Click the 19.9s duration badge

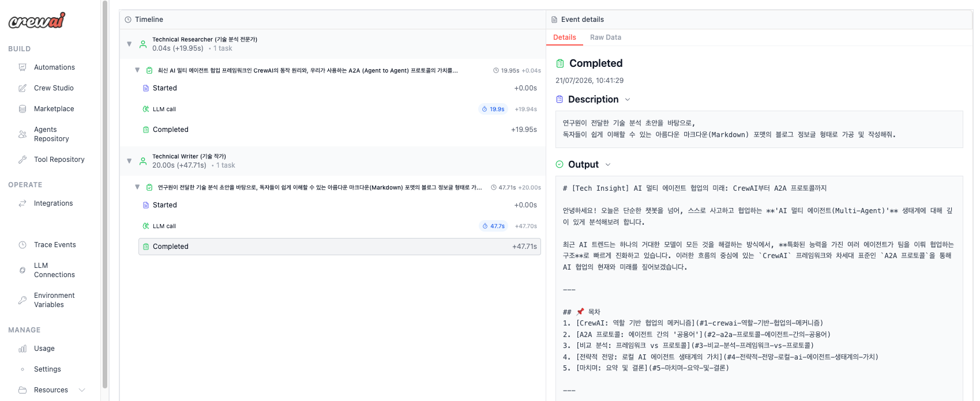[x=493, y=109]
